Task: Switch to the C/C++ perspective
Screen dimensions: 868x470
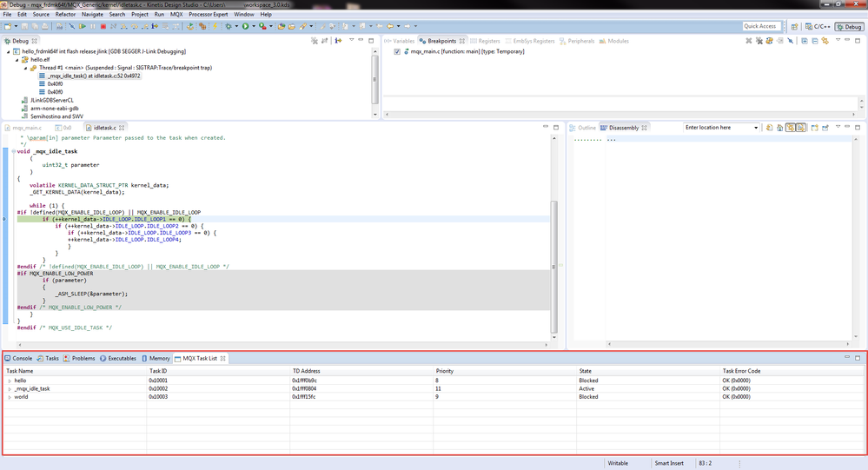Action: tap(818, 27)
